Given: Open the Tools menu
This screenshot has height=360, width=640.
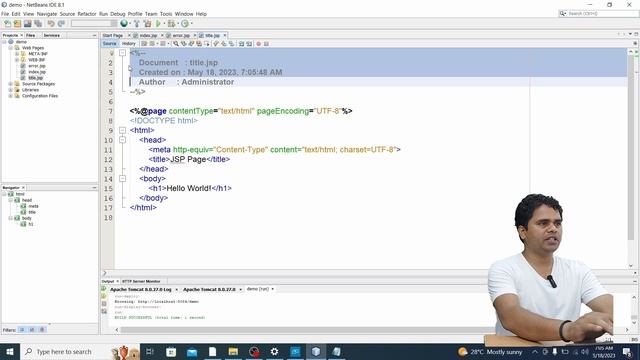Looking at the screenshot, I should pyautogui.click(x=166, y=14).
